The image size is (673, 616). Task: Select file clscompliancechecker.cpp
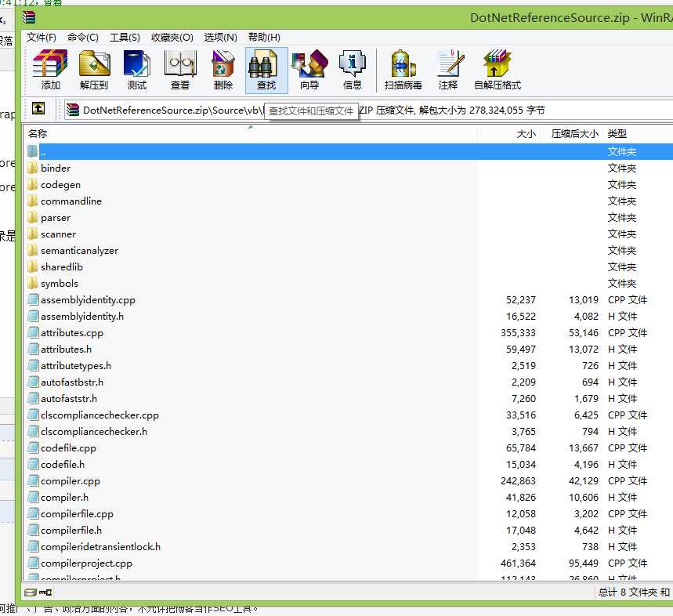[x=100, y=415]
